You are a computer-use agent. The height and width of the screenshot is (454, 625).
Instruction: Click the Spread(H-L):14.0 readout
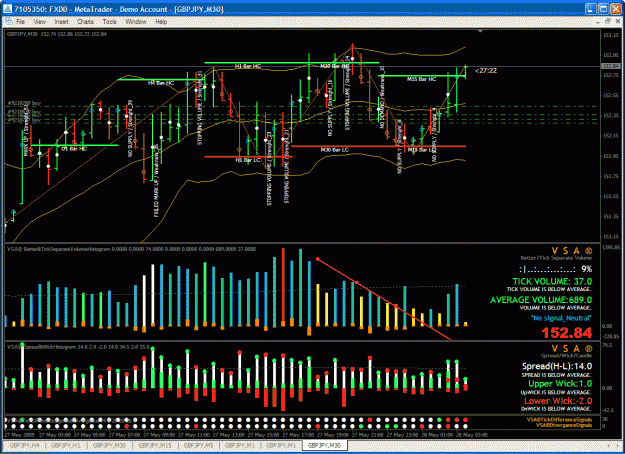[x=557, y=366]
